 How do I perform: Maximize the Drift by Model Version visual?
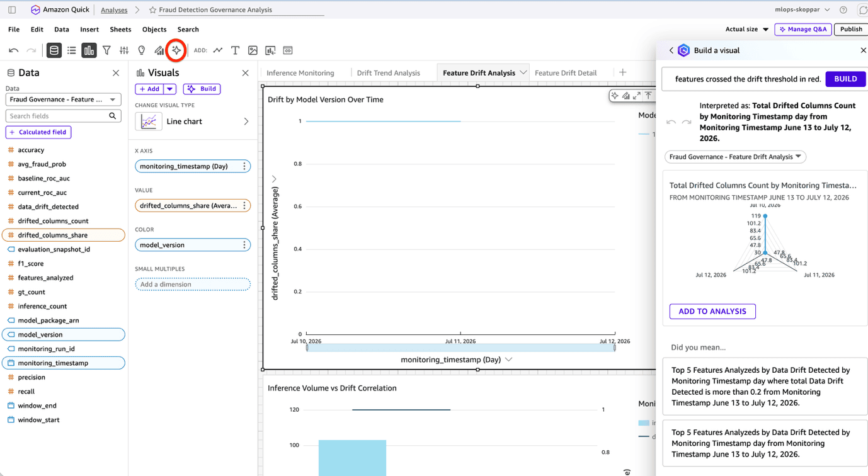pos(637,96)
